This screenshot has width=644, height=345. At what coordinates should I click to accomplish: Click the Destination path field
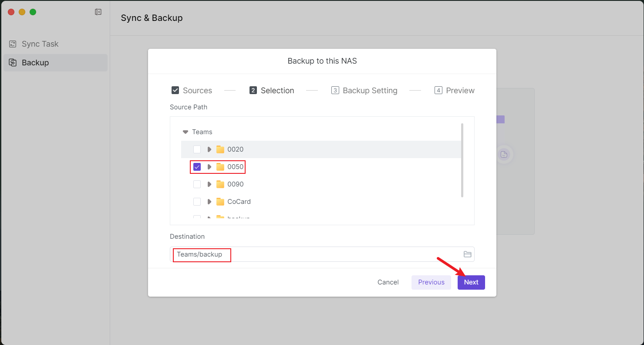coord(314,254)
